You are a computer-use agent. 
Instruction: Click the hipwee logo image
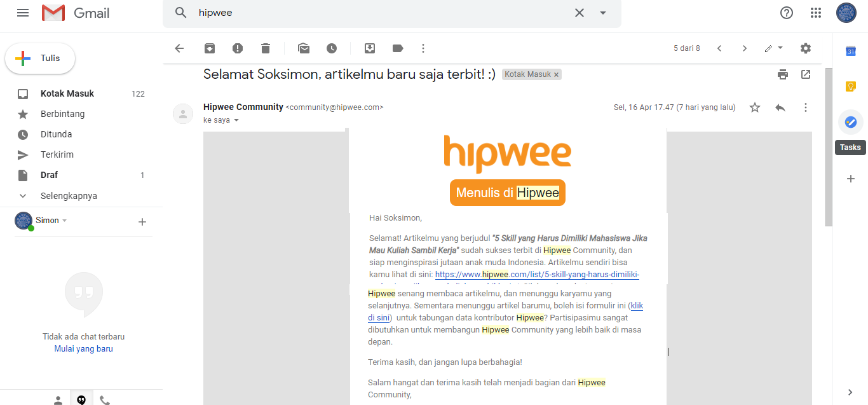pos(508,153)
